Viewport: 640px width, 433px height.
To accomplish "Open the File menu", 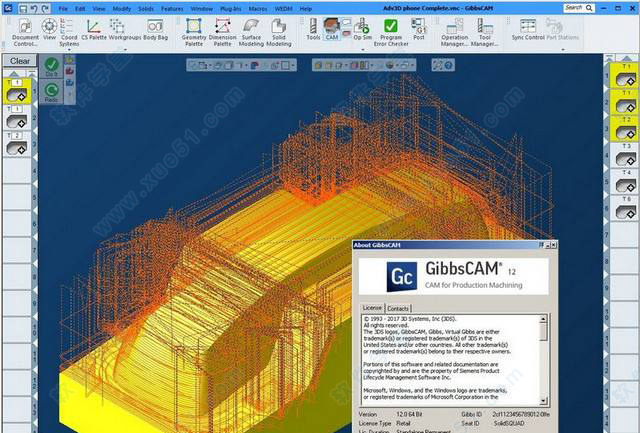I will [x=63, y=9].
